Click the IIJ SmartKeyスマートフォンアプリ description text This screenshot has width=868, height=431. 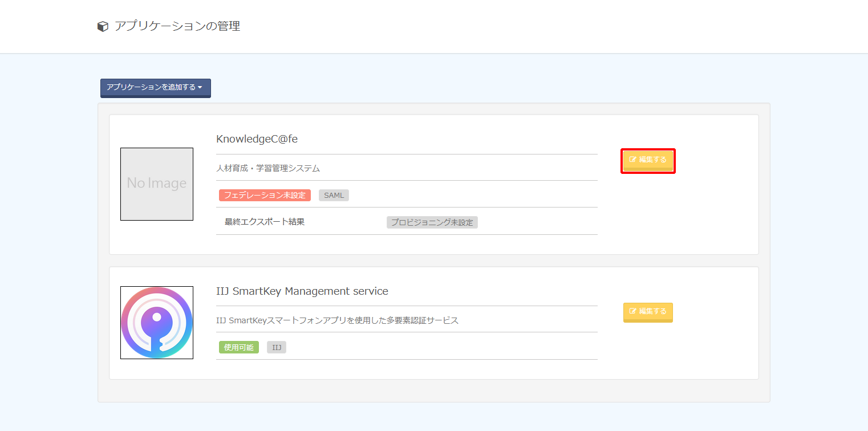[x=337, y=320]
